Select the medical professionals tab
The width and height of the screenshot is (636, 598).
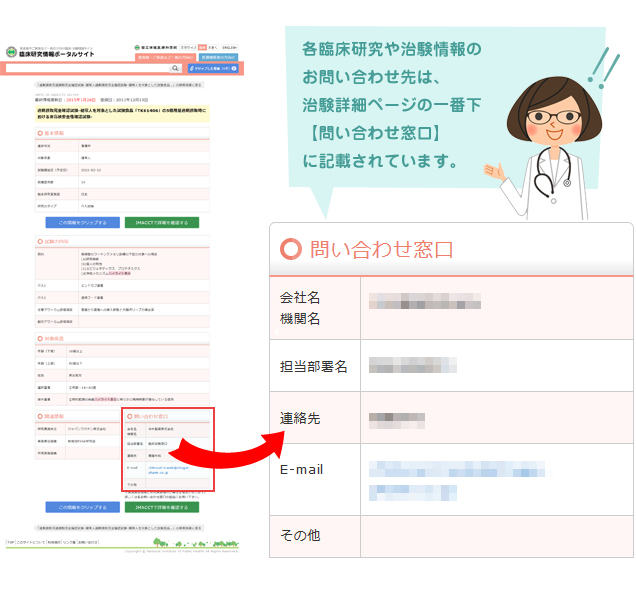click(x=219, y=58)
